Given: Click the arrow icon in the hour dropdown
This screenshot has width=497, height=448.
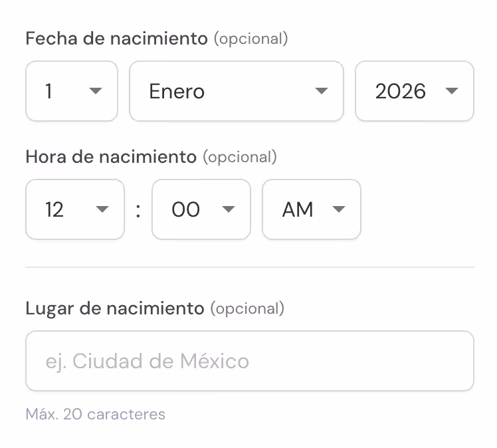Looking at the screenshot, I should pos(102,209).
